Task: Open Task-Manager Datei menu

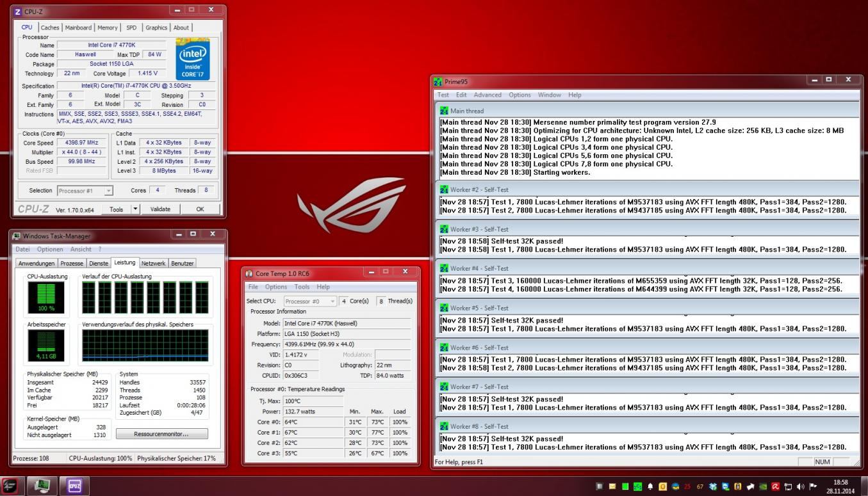Action: pyautogui.click(x=22, y=249)
